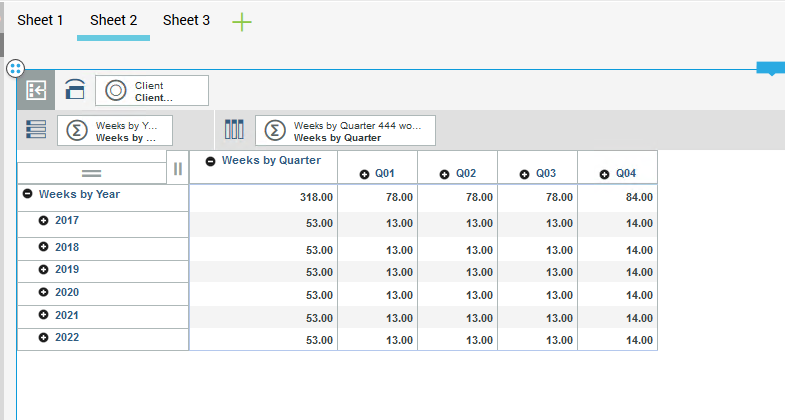The width and height of the screenshot is (785, 420).
Task: Click the Weeks by Year dimension tile
Action: pos(115,131)
